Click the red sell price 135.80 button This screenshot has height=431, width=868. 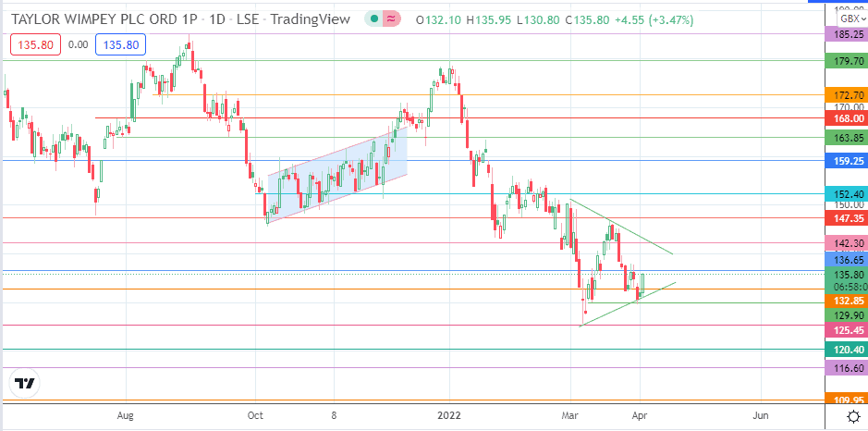32,43
